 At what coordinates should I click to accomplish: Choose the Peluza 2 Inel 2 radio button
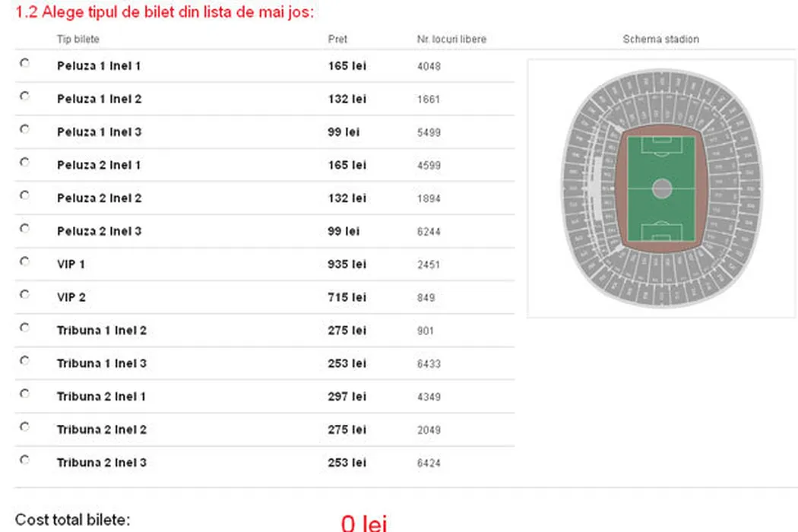pyautogui.click(x=24, y=195)
